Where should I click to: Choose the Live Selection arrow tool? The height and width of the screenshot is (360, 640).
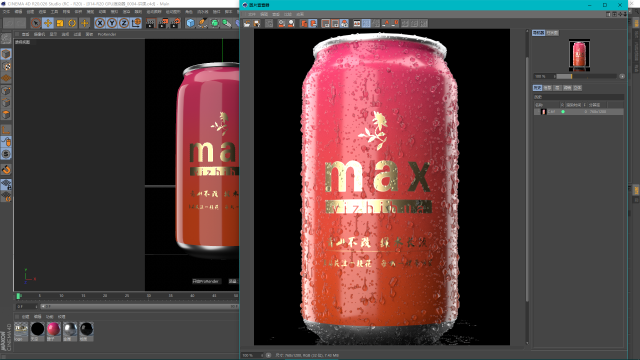point(36,23)
